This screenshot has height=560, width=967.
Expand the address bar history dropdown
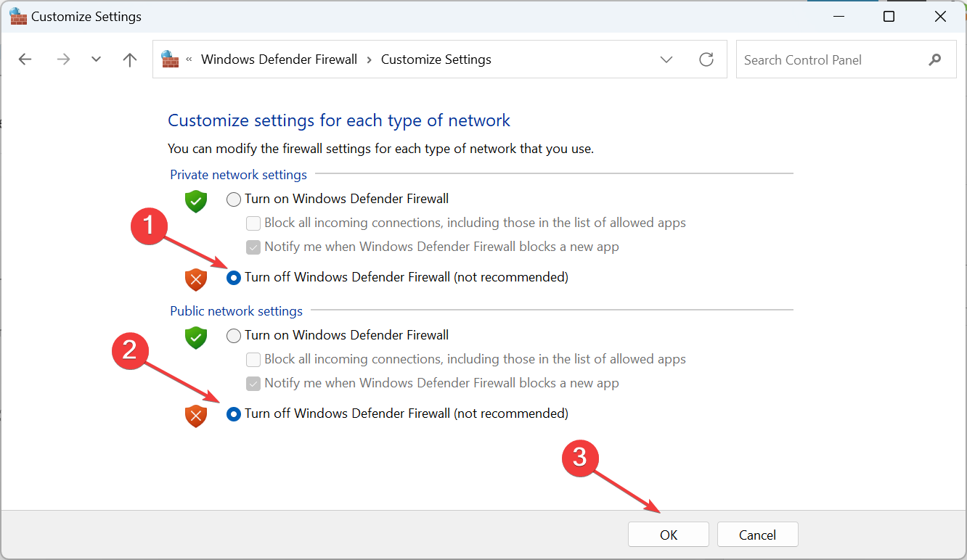666,59
